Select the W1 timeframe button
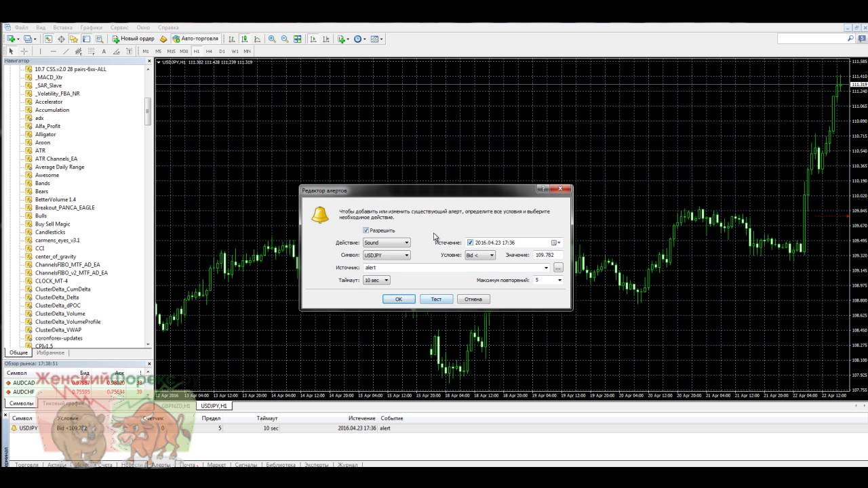The width and height of the screenshot is (868, 488). (235, 51)
